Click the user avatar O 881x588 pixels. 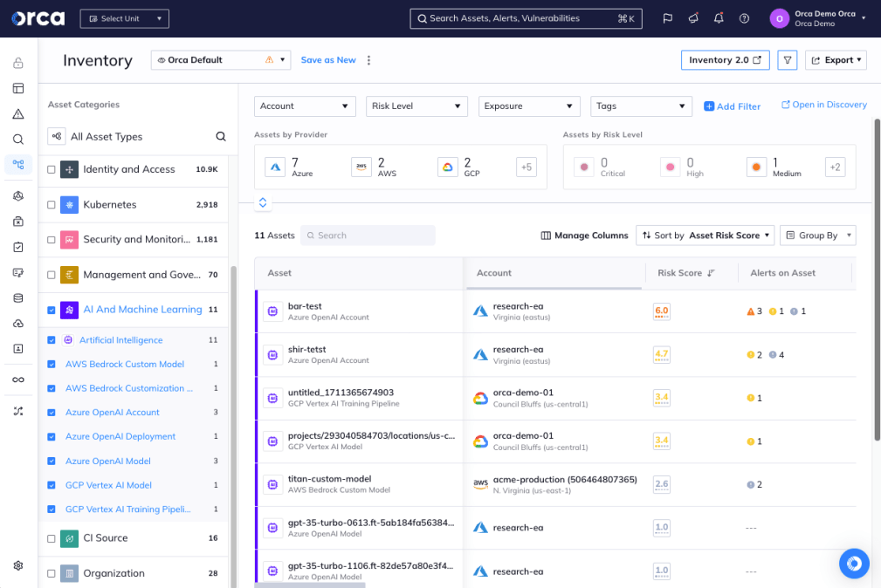779,18
